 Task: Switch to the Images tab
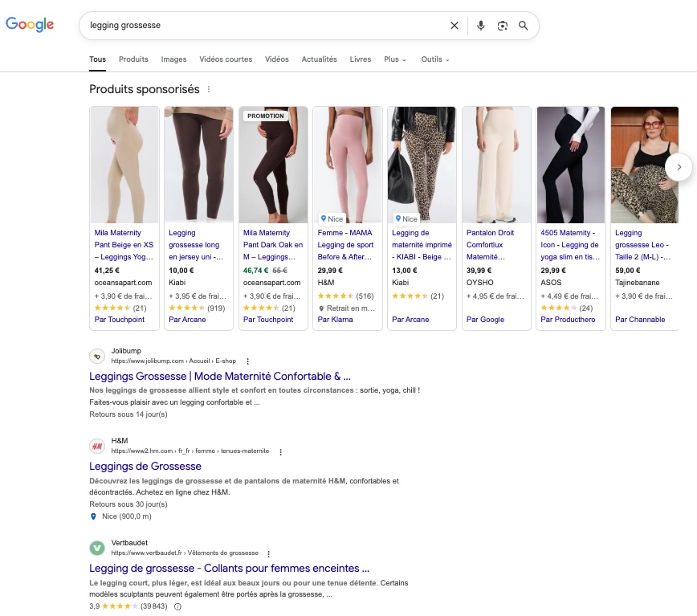[x=173, y=59]
